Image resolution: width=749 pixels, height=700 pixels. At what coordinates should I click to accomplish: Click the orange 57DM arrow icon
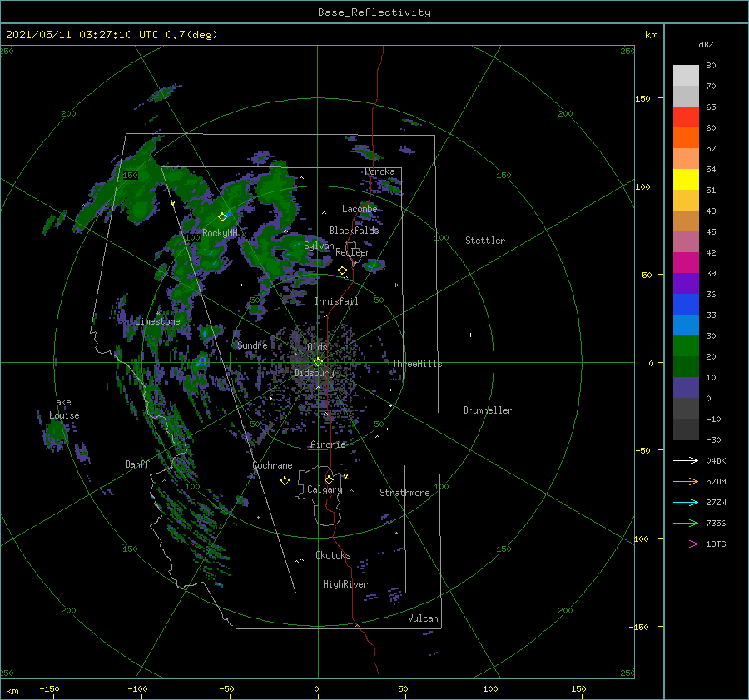[686, 482]
